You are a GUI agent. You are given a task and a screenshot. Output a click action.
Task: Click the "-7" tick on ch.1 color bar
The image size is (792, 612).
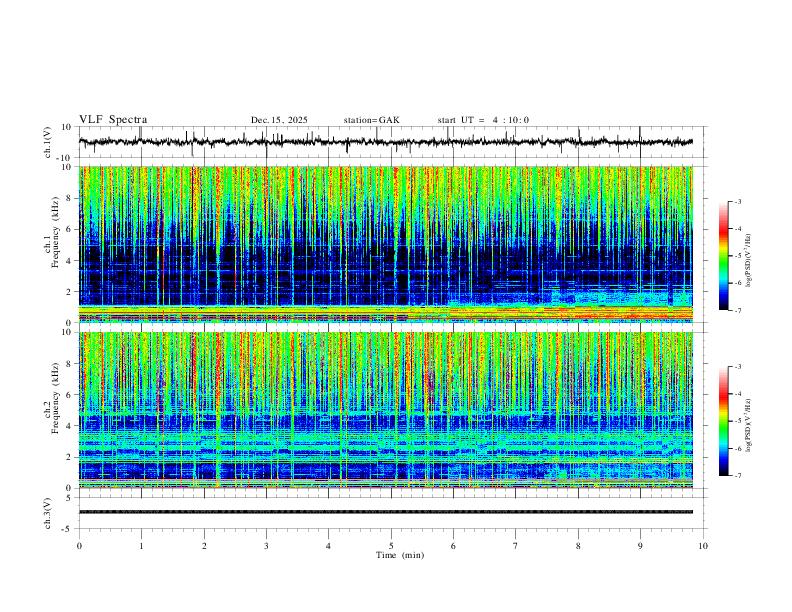click(x=738, y=311)
